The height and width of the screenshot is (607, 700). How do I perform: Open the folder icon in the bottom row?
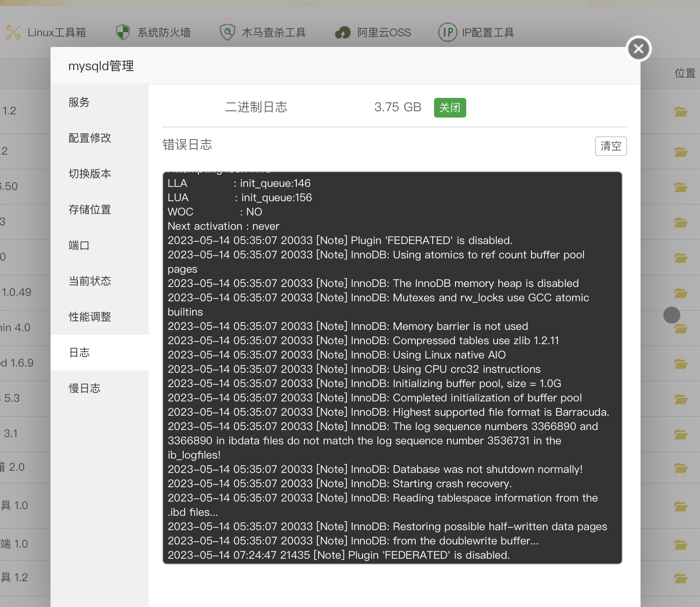point(681,578)
